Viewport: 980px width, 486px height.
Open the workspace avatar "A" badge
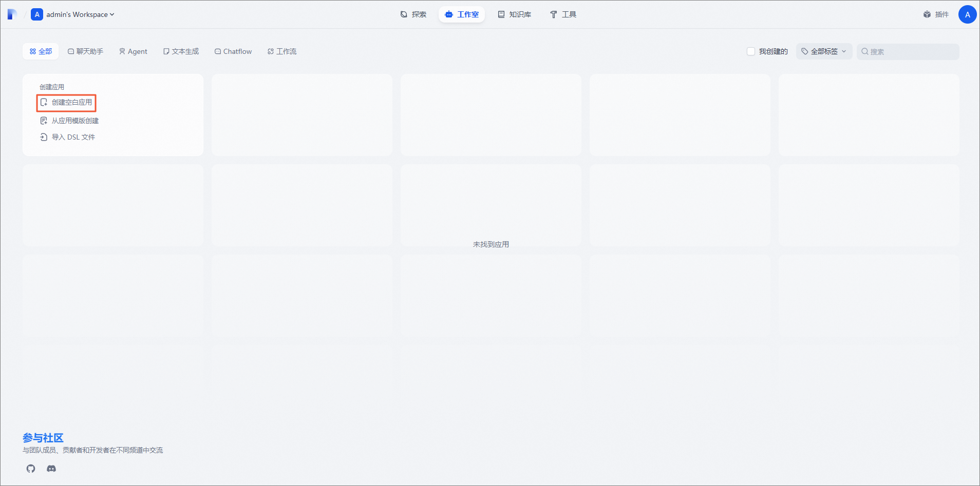pyautogui.click(x=37, y=14)
